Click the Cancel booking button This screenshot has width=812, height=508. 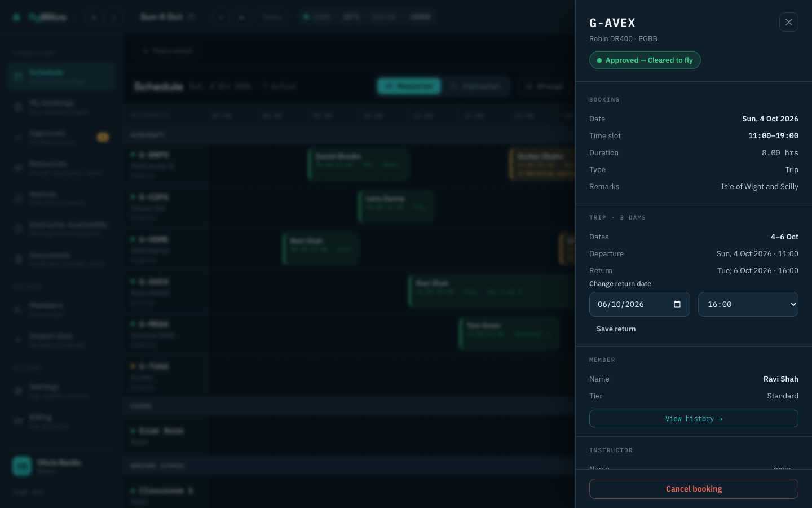tap(694, 489)
